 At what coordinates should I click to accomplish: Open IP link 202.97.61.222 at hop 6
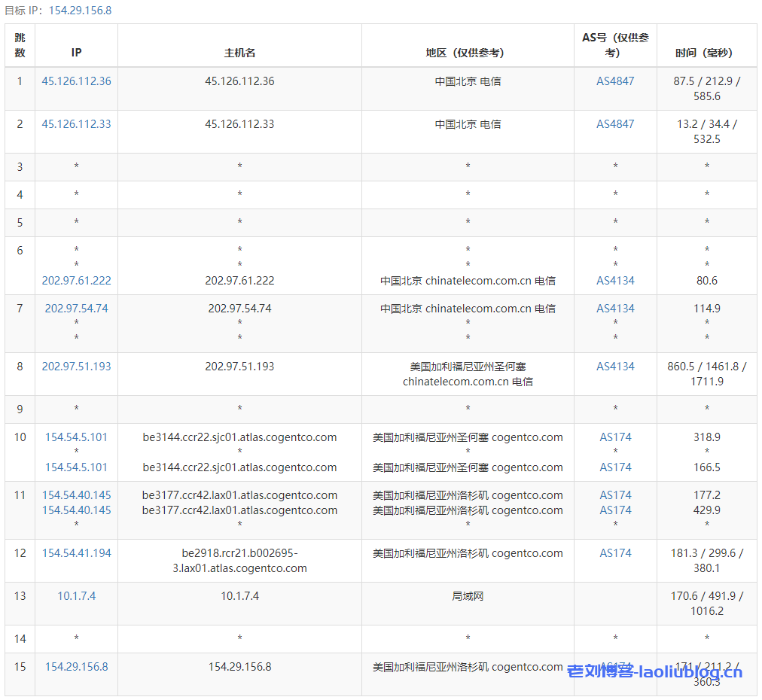[x=76, y=280]
